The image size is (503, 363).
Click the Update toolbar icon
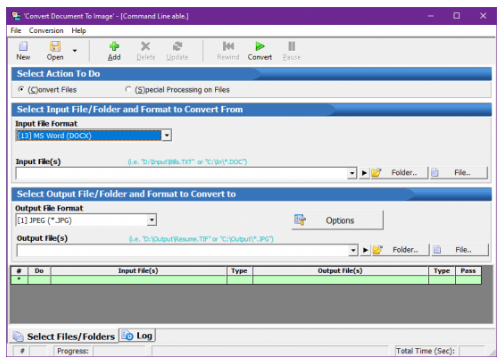(177, 51)
